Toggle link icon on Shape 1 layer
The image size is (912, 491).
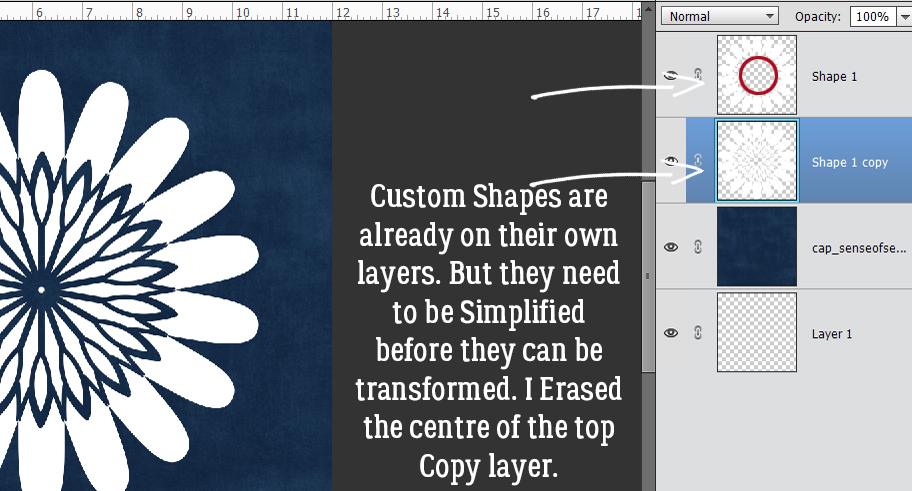[x=698, y=74]
